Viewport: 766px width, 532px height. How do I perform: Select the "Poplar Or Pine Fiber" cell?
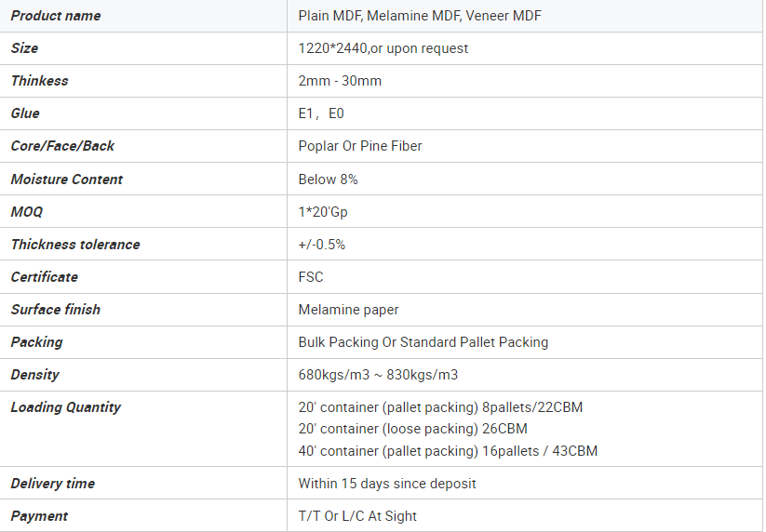click(360, 146)
